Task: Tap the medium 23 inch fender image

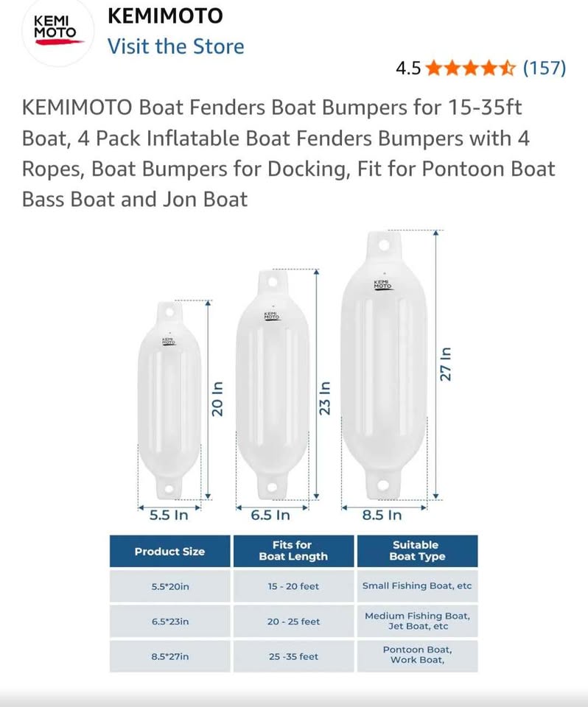Action: click(272, 387)
